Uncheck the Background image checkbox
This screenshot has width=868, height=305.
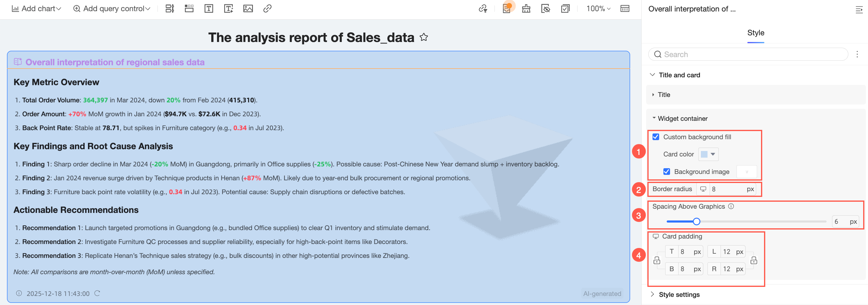(666, 172)
